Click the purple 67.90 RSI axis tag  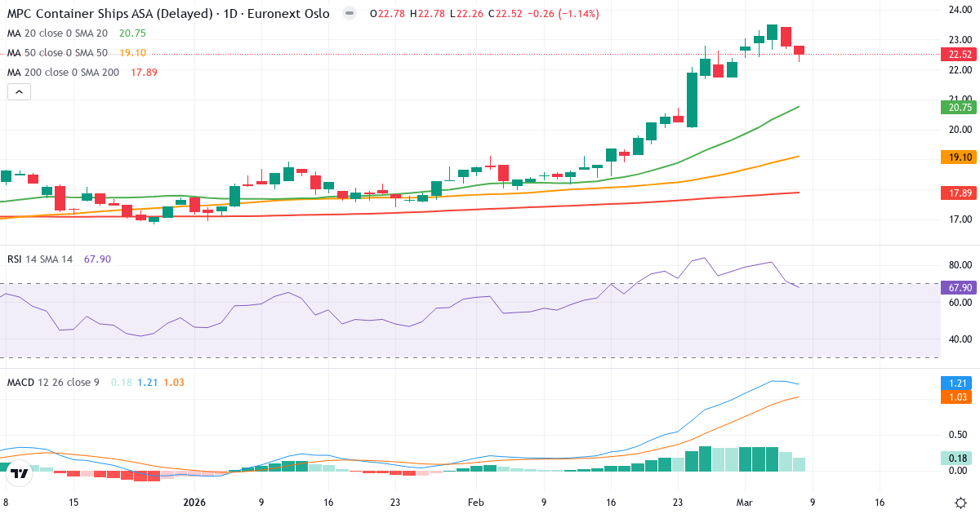click(955, 287)
